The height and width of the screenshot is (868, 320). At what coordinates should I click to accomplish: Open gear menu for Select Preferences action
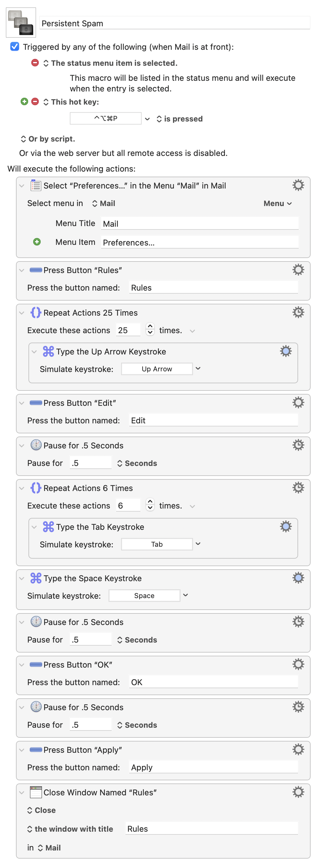click(x=298, y=185)
